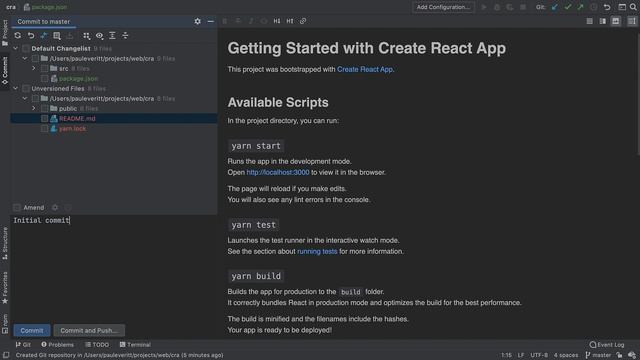Click the Git Push arrow icon
Image resolution: width=640 pixels, height=360 pixels.
pos(580,7)
